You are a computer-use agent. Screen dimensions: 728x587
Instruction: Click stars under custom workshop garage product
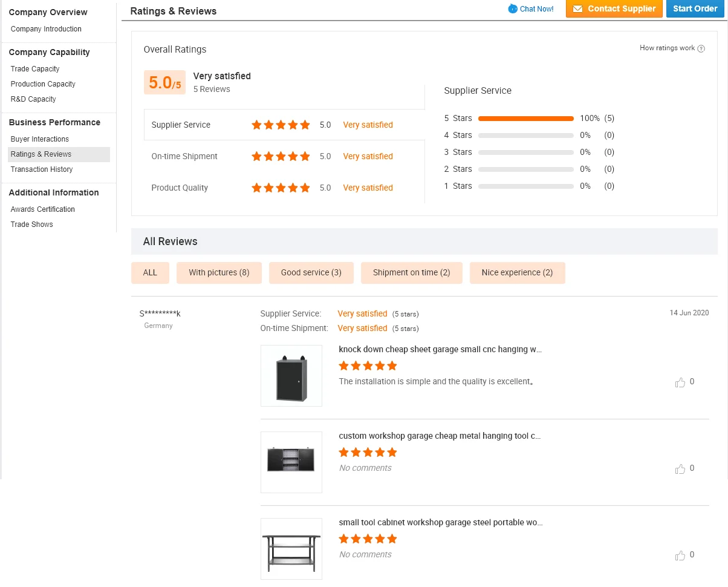(x=368, y=452)
